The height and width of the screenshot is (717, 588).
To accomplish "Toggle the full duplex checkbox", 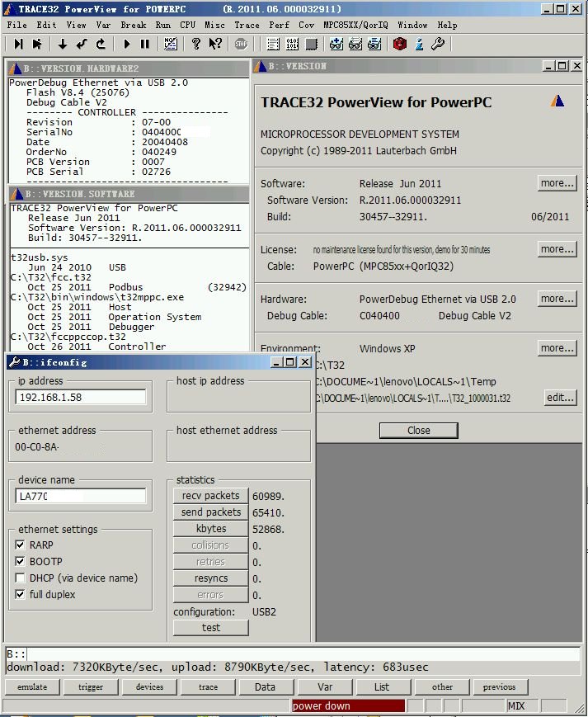I will 20,594.
